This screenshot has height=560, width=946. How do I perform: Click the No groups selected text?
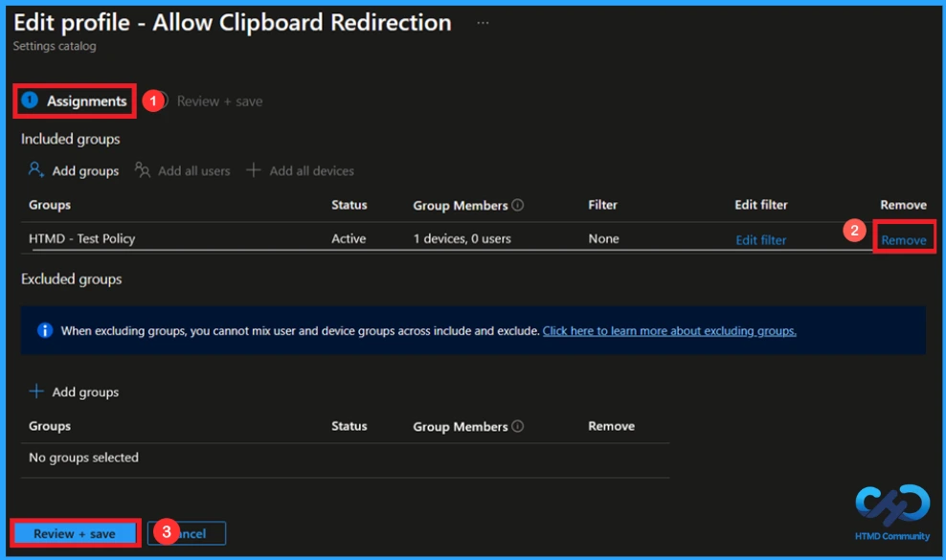click(83, 458)
